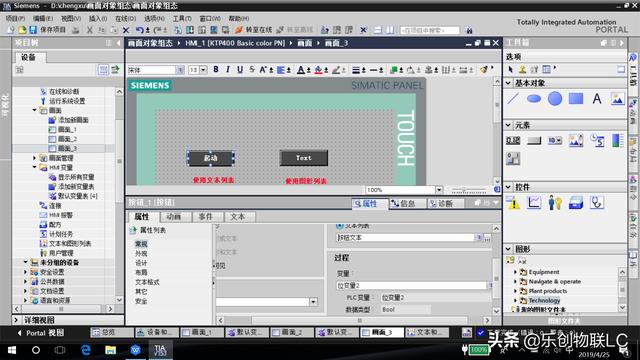Open the 编辑(E) menu
640x360 pixels.
pos(43,18)
